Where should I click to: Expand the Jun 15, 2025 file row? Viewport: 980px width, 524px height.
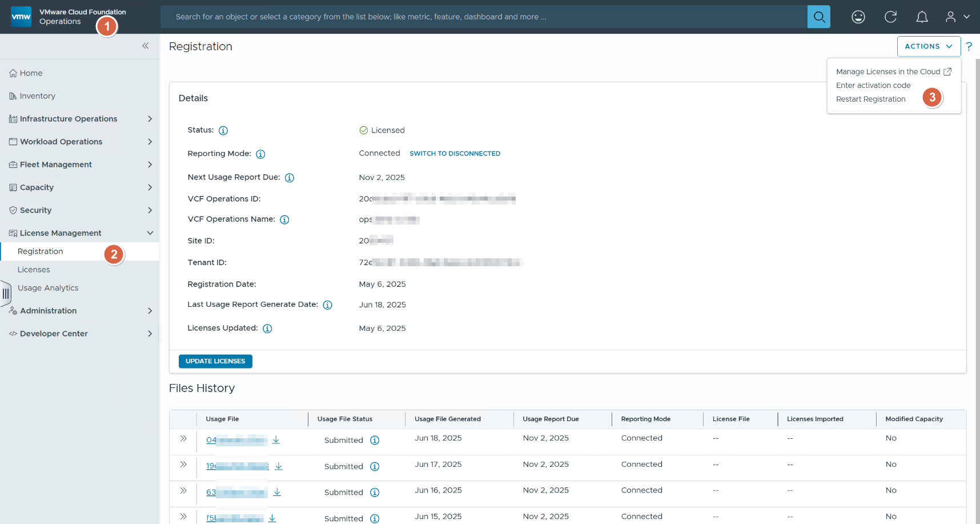tap(183, 516)
